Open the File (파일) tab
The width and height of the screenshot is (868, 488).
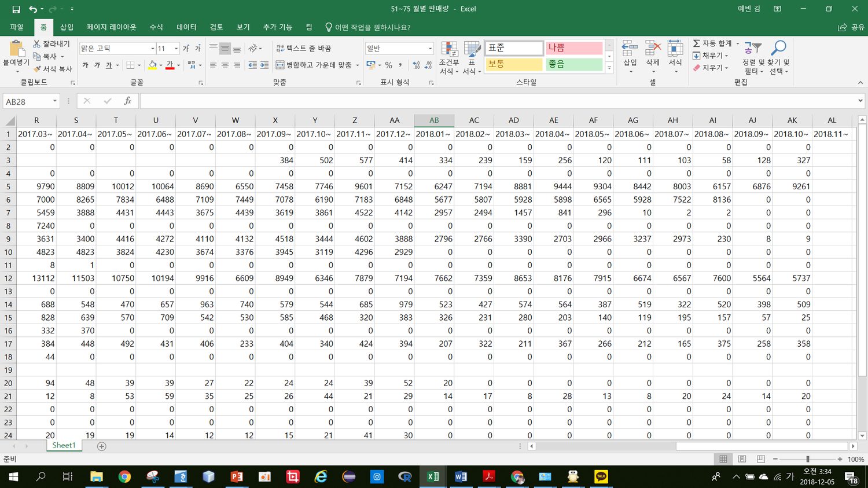point(17,27)
